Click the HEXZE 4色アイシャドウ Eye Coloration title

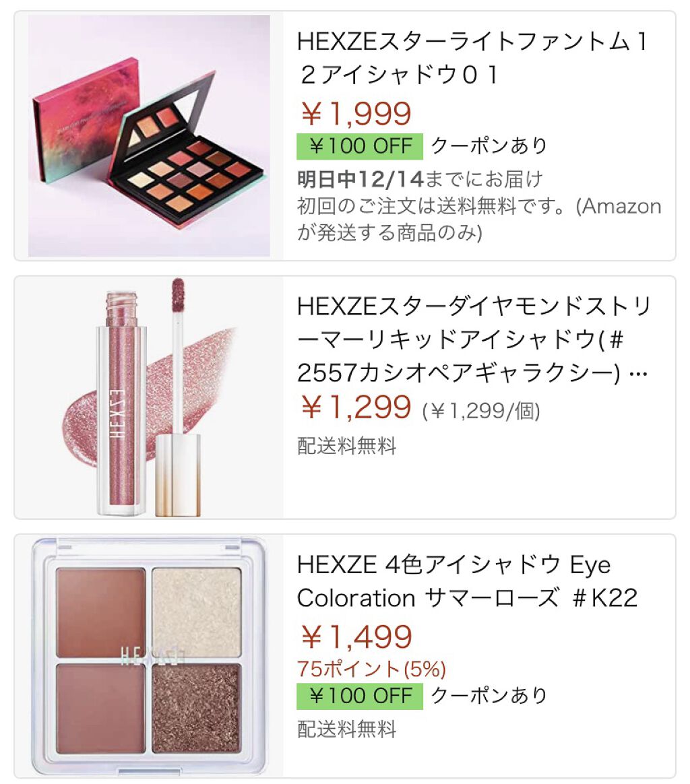click(468, 581)
